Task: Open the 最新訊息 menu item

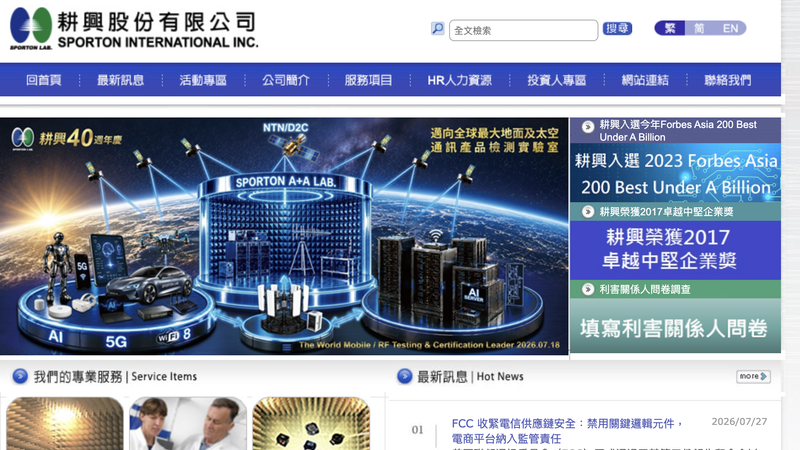Action: point(120,80)
